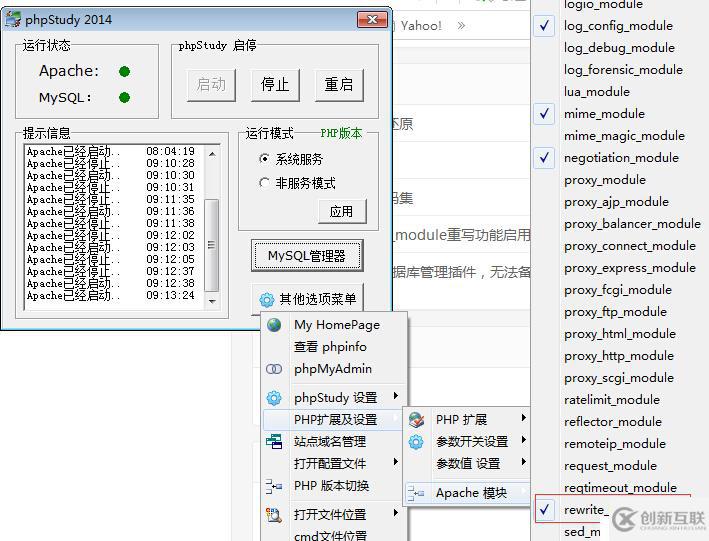Close the phpStudy 2014 window
709x541 pixels.
372,19
